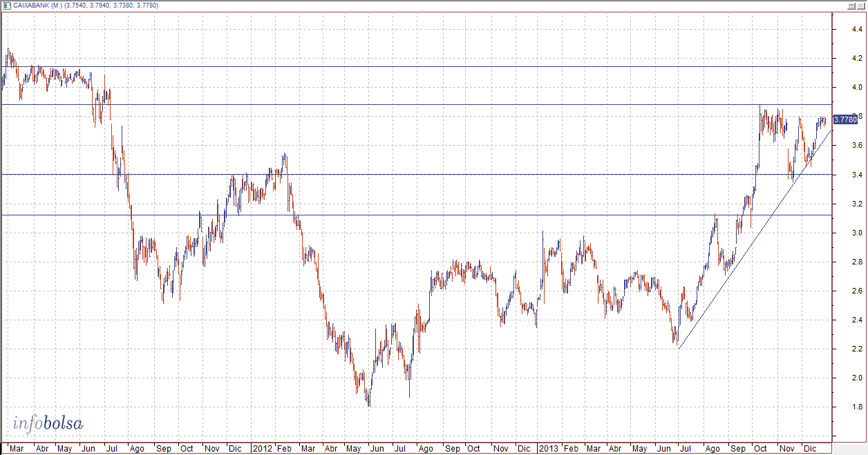Click the 2013 year label on time axis
The height and width of the screenshot is (455, 868).
pos(547,448)
